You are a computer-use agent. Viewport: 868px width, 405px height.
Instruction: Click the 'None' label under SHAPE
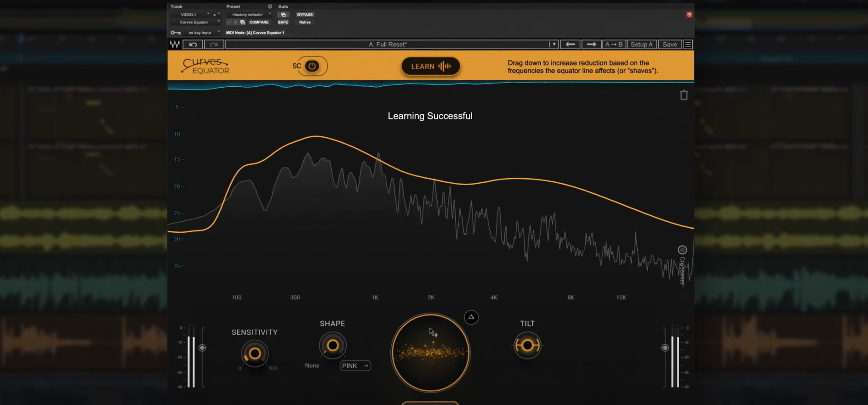[312, 366]
